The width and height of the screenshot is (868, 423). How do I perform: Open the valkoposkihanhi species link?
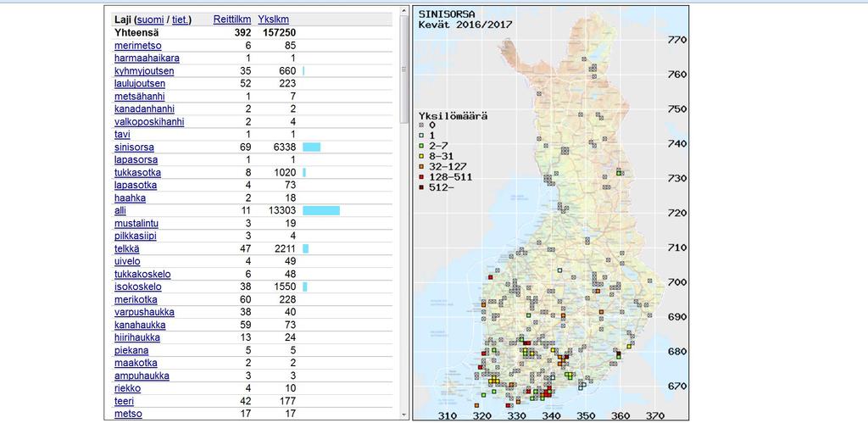point(149,122)
